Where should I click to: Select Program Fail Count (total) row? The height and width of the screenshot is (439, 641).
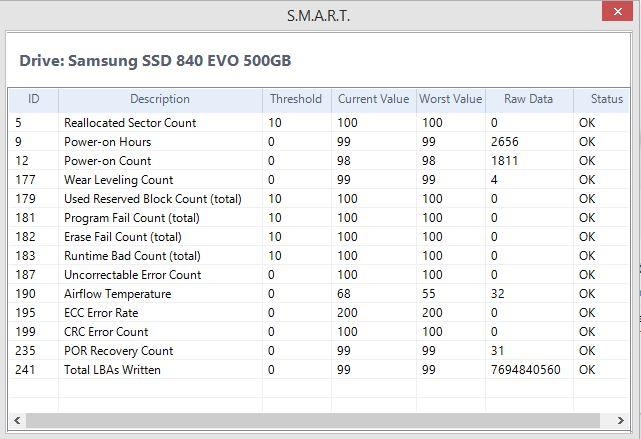319,218
